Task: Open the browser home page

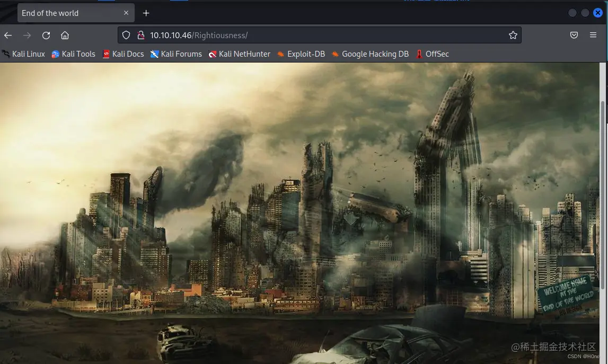Action: tap(65, 35)
